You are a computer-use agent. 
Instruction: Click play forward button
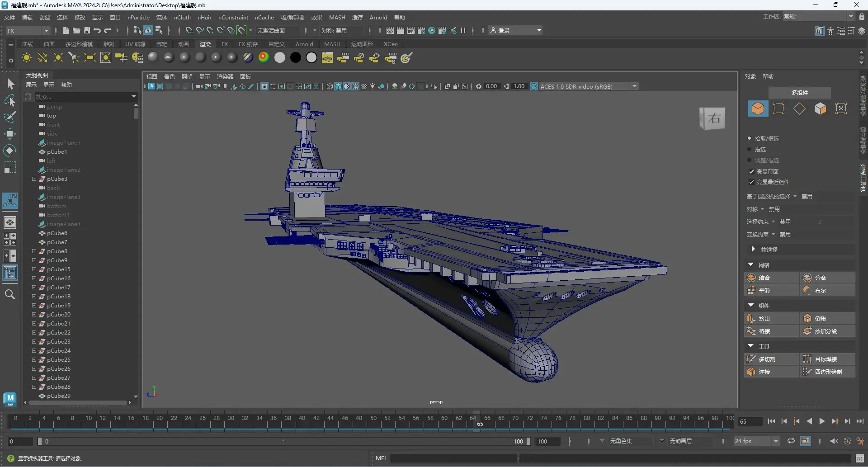pos(822,421)
